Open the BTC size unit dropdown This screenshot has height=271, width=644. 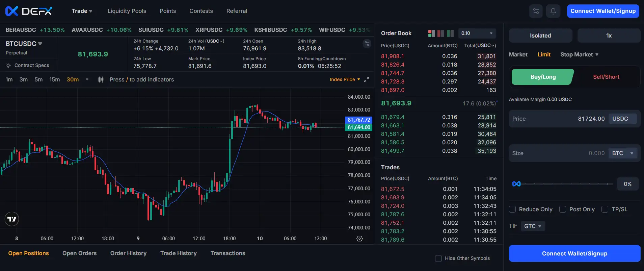pyautogui.click(x=623, y=153)
